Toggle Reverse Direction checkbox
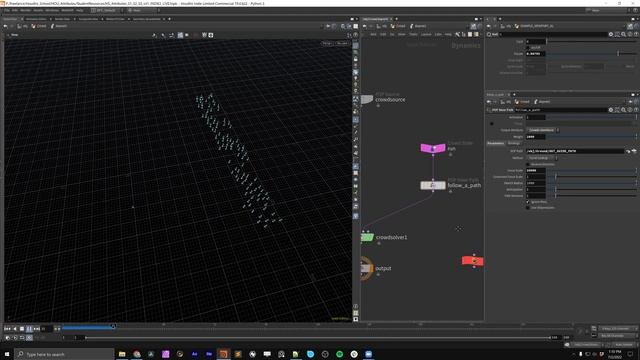Viewport: 640px width, 360px height. (528, 164)
